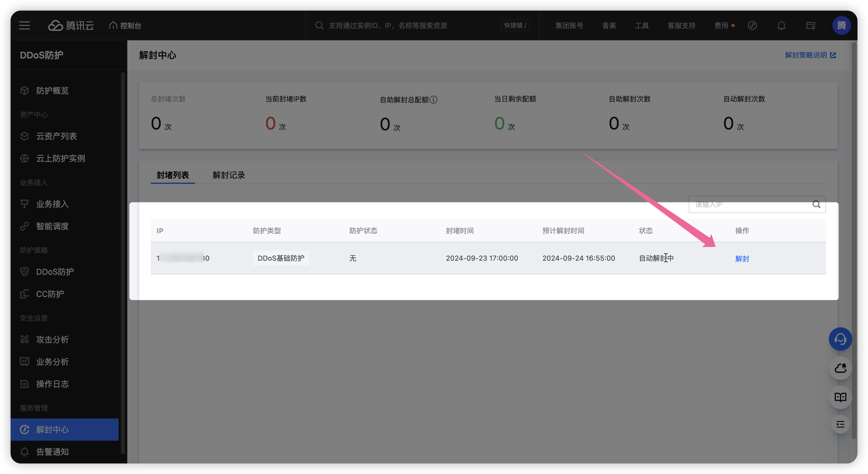
Task: Click the info icon beside 自助解封总配额
Action: [434, 100]
